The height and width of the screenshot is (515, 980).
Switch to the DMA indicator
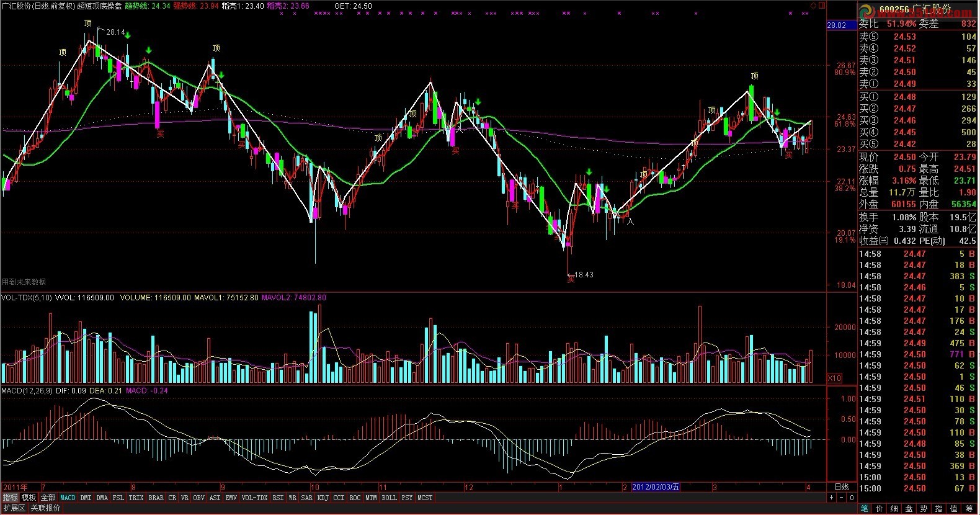pos(102,498)
